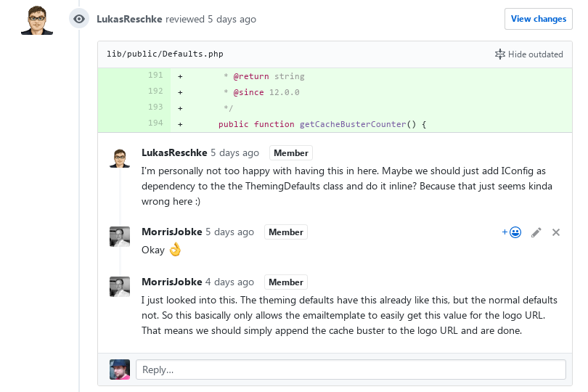
Task: Edit the Okay comment with the pencil icon
Action: click(x=536, y=232)
